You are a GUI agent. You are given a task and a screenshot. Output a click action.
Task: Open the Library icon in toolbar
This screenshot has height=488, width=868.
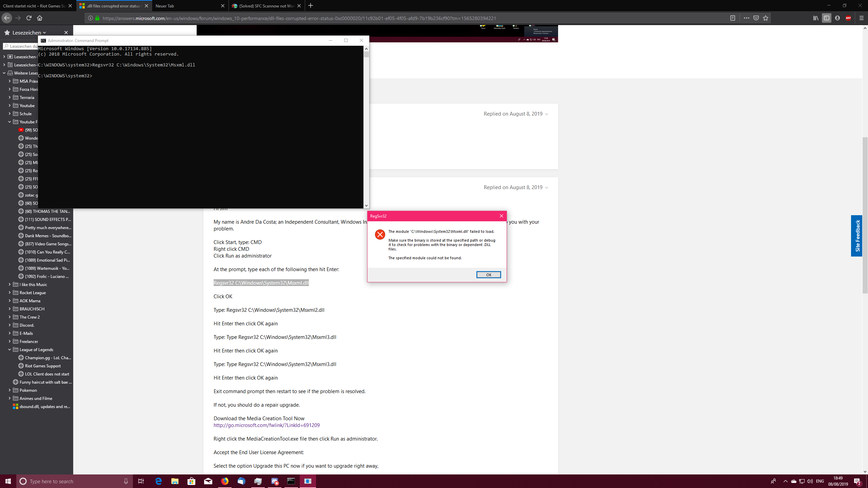[815, 18]
